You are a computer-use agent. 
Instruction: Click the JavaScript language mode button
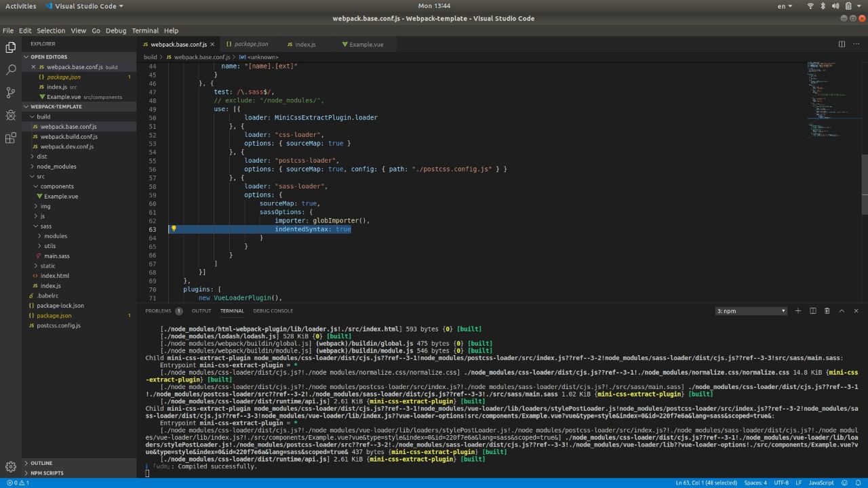pos(821,483)
